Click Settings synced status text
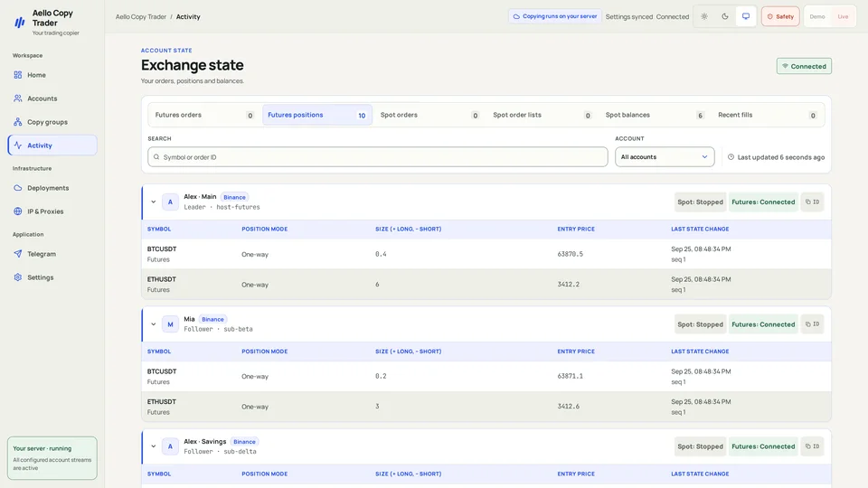 tap(629, 16)
